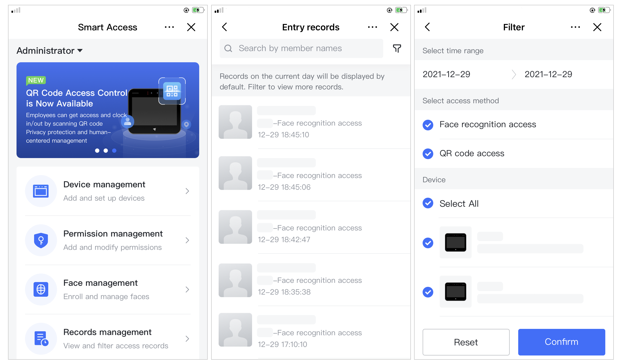Screen dimensions: 621x364
Task: Open Records management access records
Action: pyautogui.click(x=107, y=332)
